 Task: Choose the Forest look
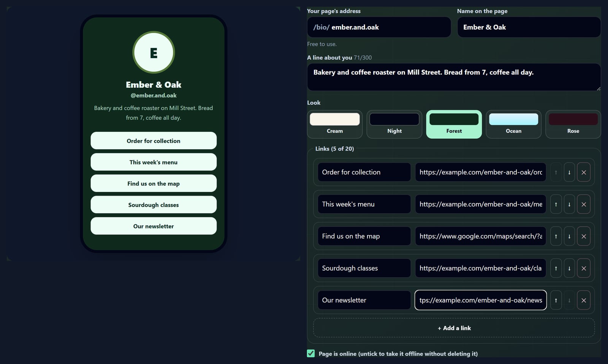[x=454, y=124]
